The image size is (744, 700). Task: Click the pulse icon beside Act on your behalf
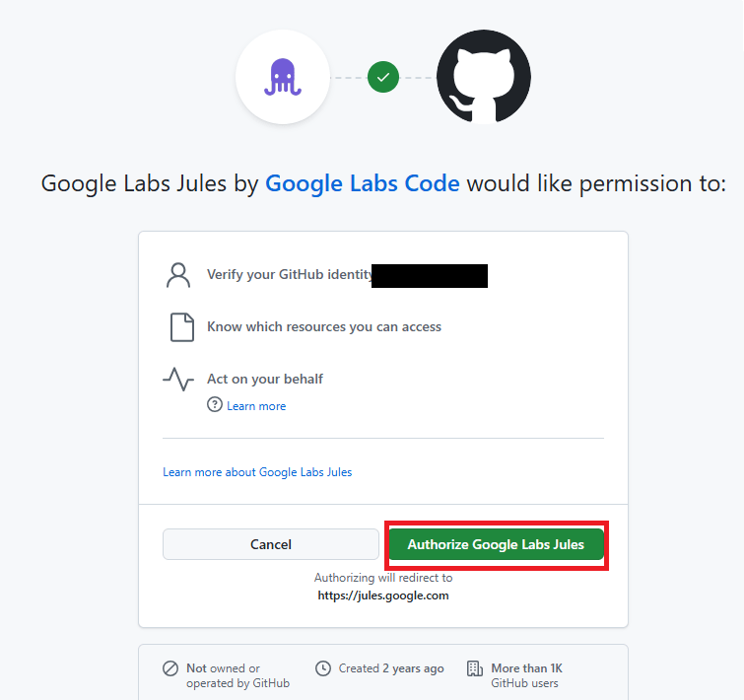coord(178,379)
